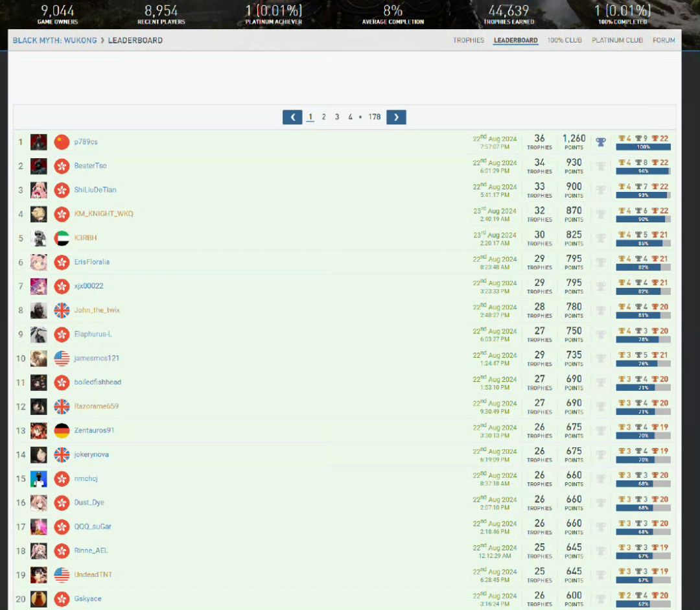Switch to the Leaderboard tab

[x=516, y=40]
